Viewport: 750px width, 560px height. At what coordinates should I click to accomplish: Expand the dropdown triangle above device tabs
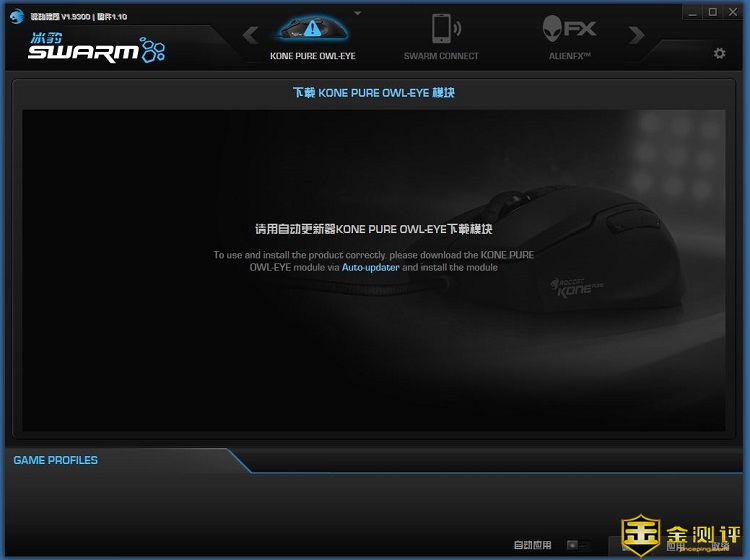(x=358, y=14)
